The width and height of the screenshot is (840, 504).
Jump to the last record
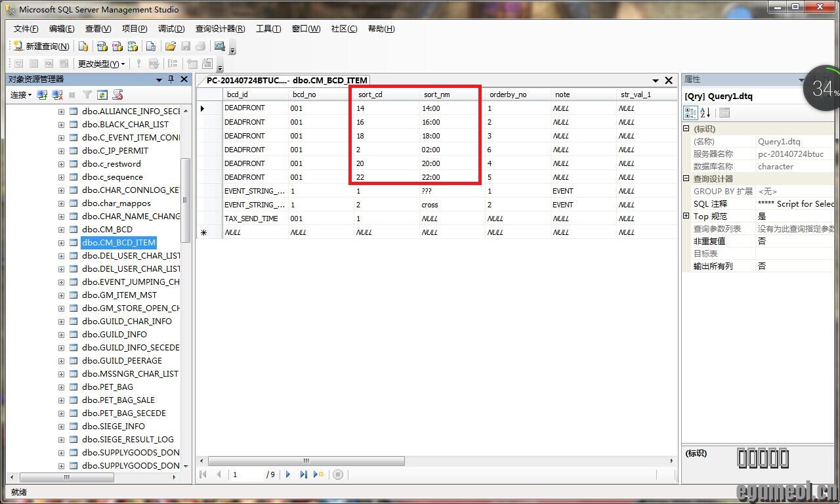[303, 474]
